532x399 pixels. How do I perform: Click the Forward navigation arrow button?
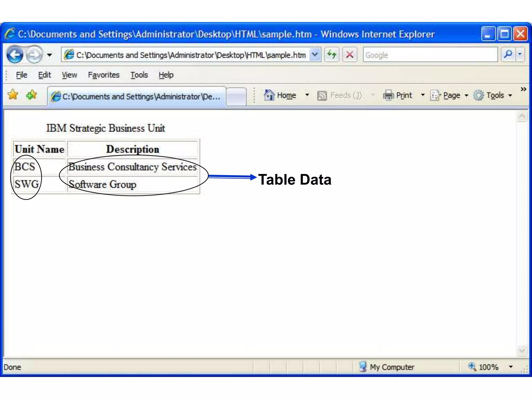point(34,55)
